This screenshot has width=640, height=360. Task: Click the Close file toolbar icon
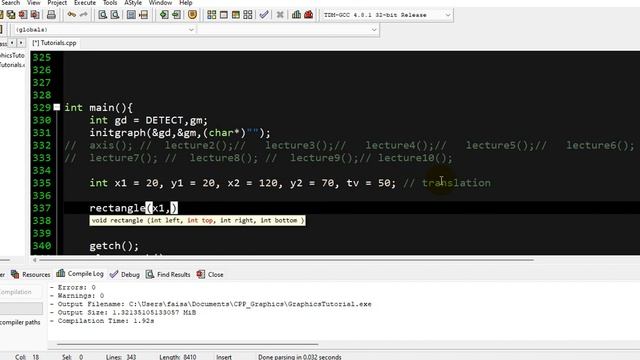(23, 15)
